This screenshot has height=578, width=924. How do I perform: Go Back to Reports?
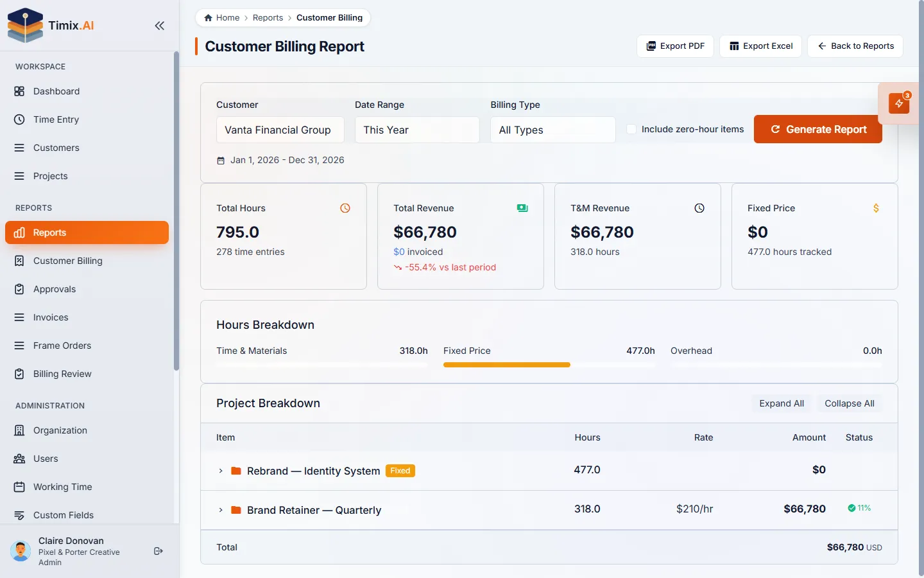(855, 46)
